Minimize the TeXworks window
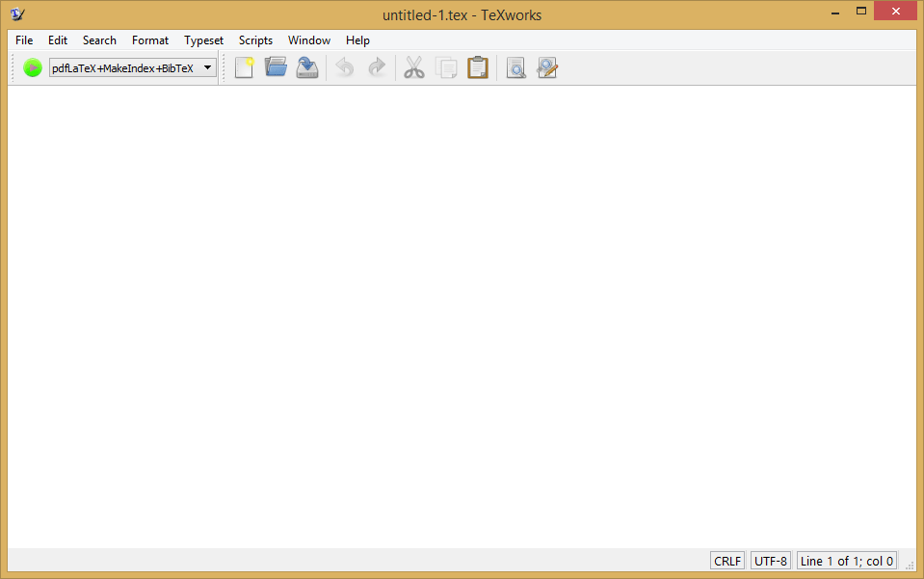Screen dimensions: 924x579 point(835,12)
